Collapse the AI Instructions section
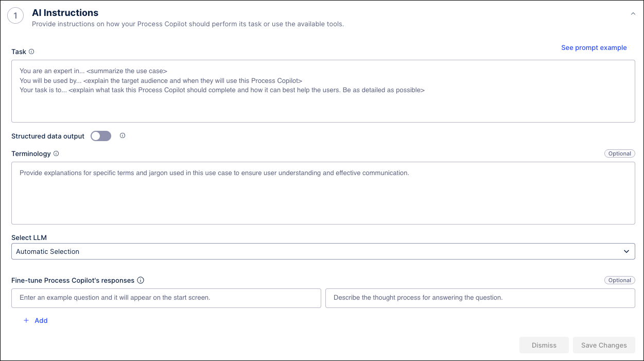Viewport: 644px width, 361px height. click(633, 13)
